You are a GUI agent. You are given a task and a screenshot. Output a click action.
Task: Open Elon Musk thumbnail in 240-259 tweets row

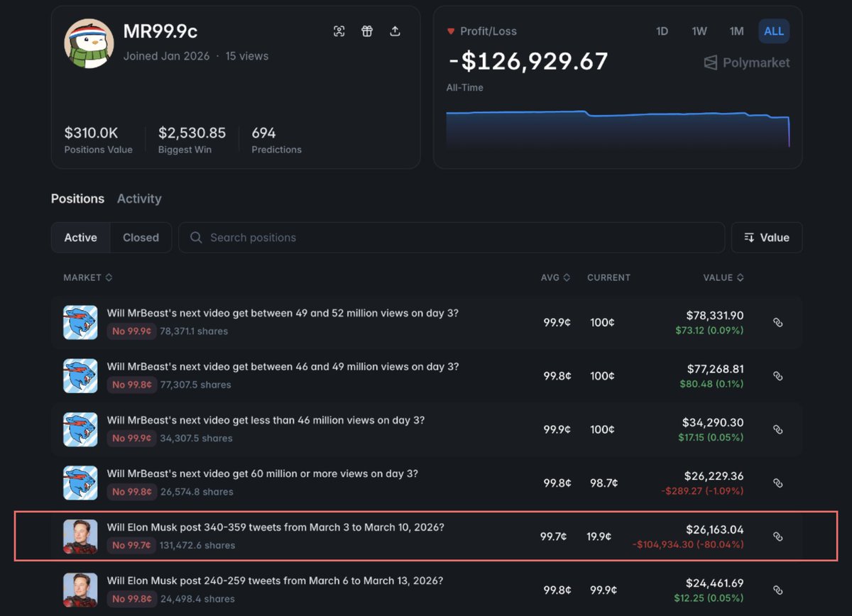coord(80,590)
